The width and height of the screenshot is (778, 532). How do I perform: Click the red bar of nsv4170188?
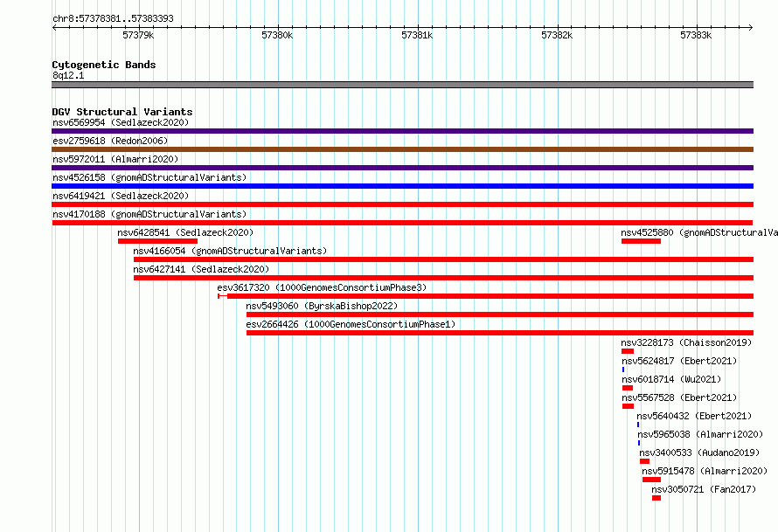tap(402, 223)
